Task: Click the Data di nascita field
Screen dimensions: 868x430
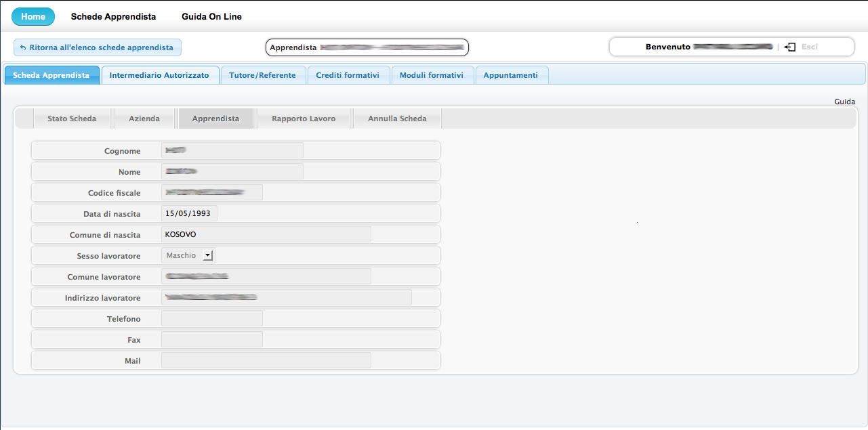Action: tap(189, 214)
